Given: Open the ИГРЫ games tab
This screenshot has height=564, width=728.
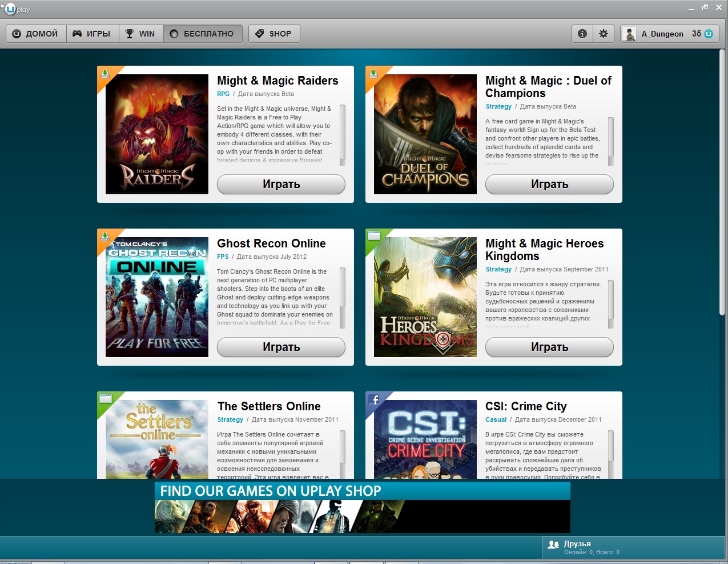Looking at the screenshot, I should [92, 34].
